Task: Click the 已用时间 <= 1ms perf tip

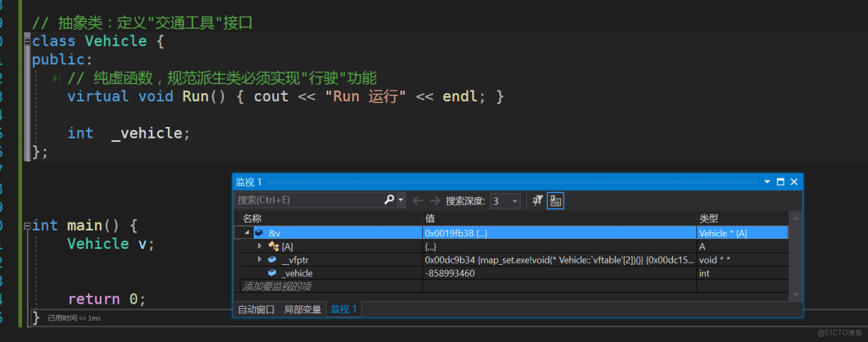Action: pyautogui.click(x=74, y=319)
